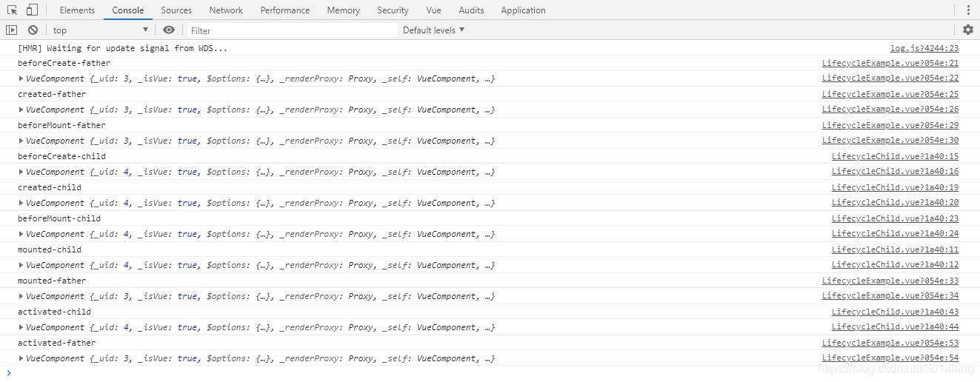
Task: Open source link LifecycleChild.vue?1a40:12
Action: pos(895,264)
